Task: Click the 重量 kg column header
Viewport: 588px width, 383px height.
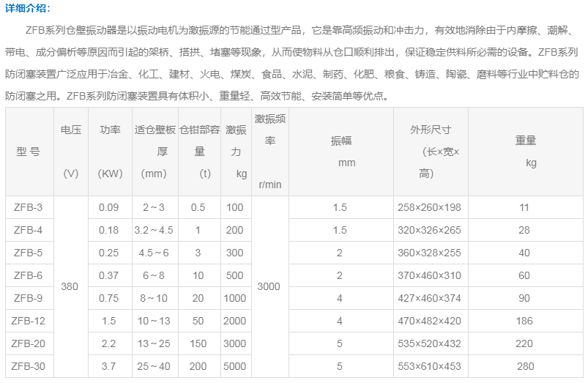Action: tap(524, 152)
